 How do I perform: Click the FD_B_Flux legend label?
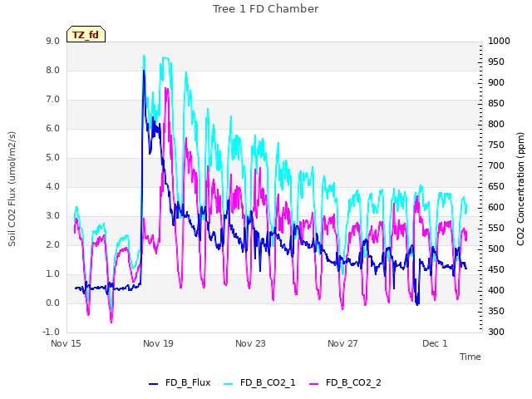(188, 382)
